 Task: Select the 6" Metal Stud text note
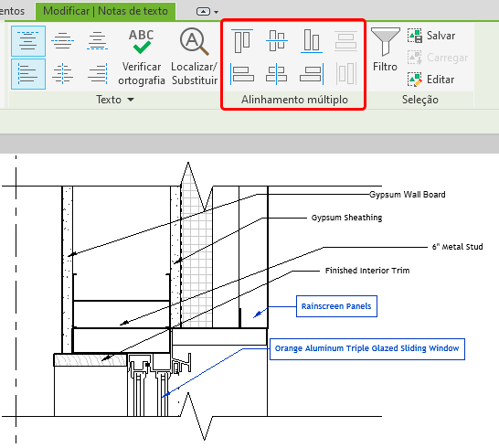[x=457, y=247]
